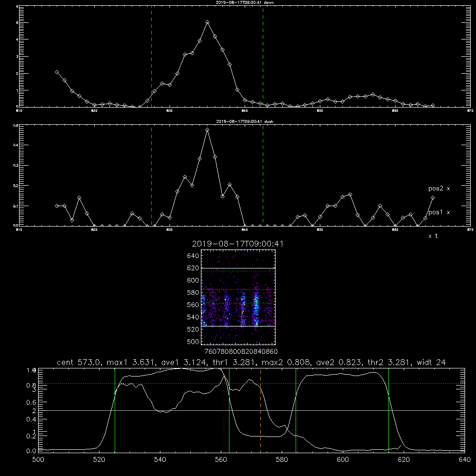The height and width of the screenshot is (476, 476).
Task: Click the 'x t' label
Action: 433,236
